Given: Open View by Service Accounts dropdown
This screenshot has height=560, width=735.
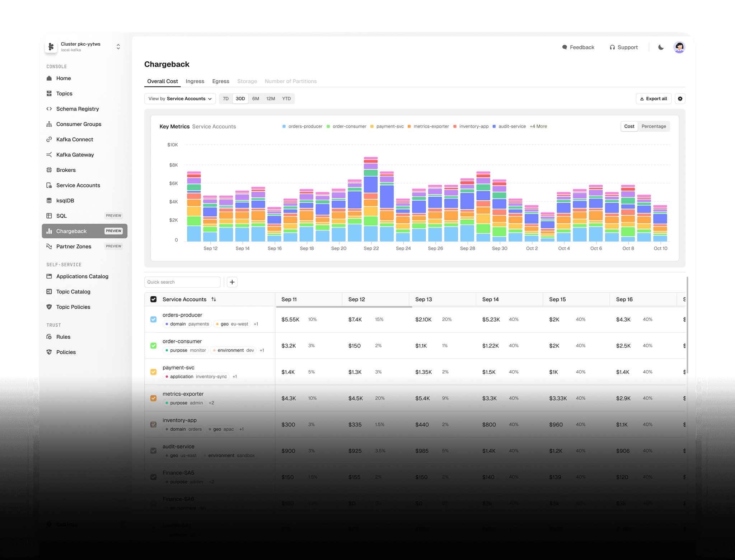Looking at the screenshot, I should tap(180, 99).
